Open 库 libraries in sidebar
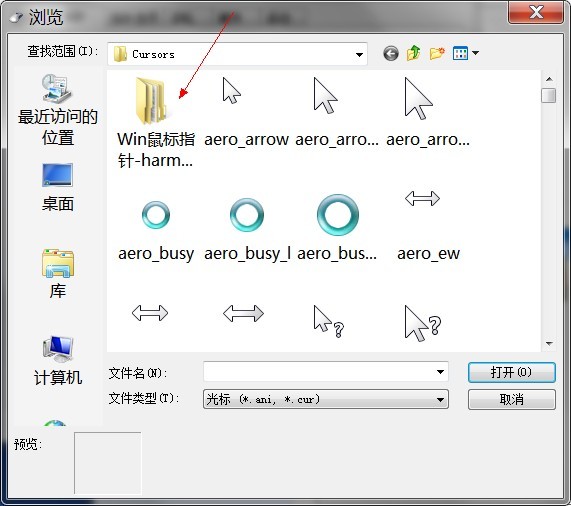Screen dimensions: 571x506 (58, 274)
